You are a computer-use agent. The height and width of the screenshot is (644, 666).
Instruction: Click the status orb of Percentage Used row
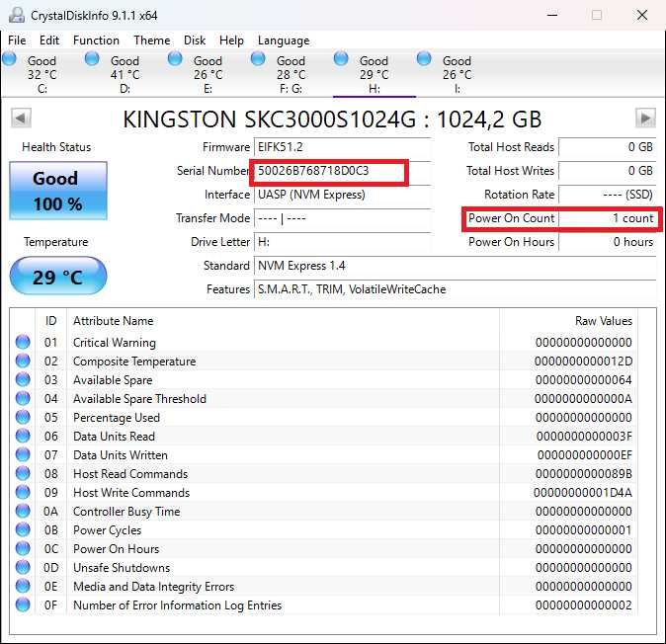(23, 417)
